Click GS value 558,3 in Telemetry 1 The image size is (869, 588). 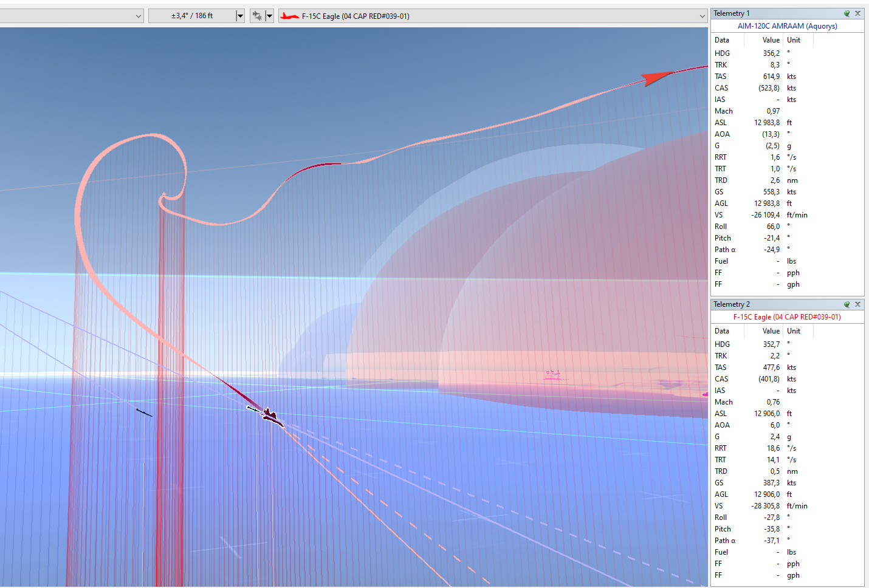[x=771, y=192]
